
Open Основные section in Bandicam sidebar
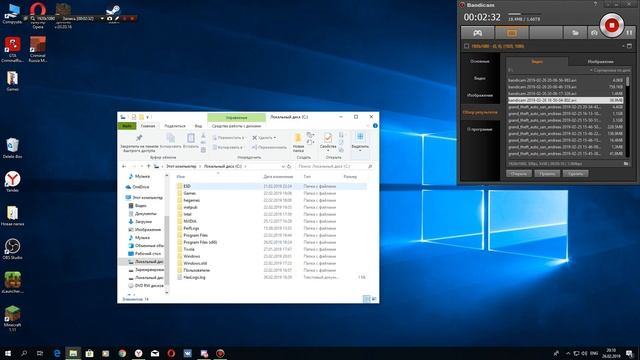(480, 61)
